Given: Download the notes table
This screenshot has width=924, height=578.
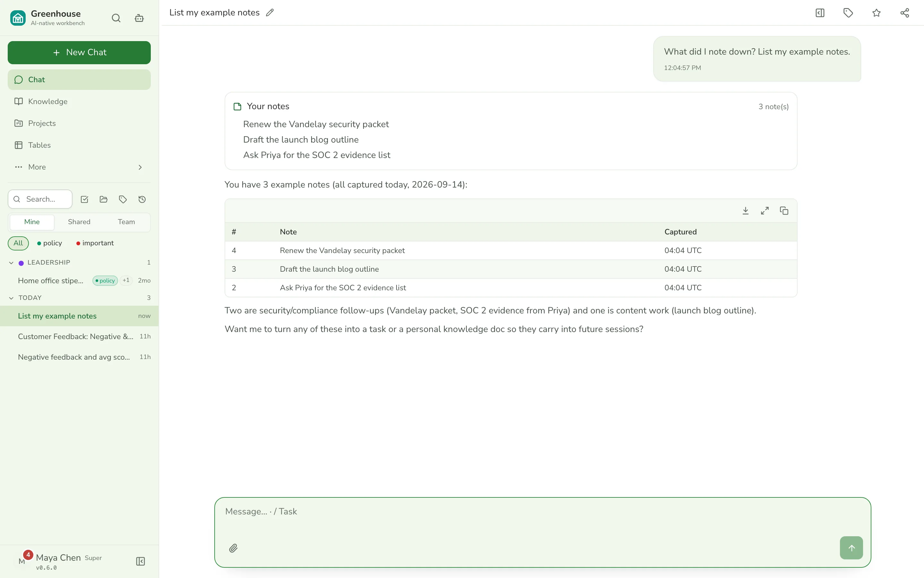Looking at the screenshot, I should pyautogui.click(x=745, y=211).
